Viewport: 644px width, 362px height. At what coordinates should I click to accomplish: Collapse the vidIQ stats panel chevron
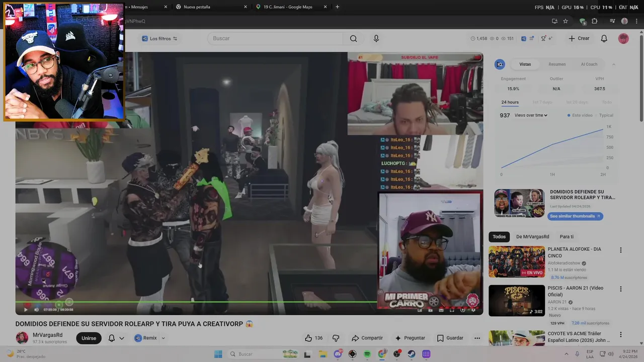point(613,64)
